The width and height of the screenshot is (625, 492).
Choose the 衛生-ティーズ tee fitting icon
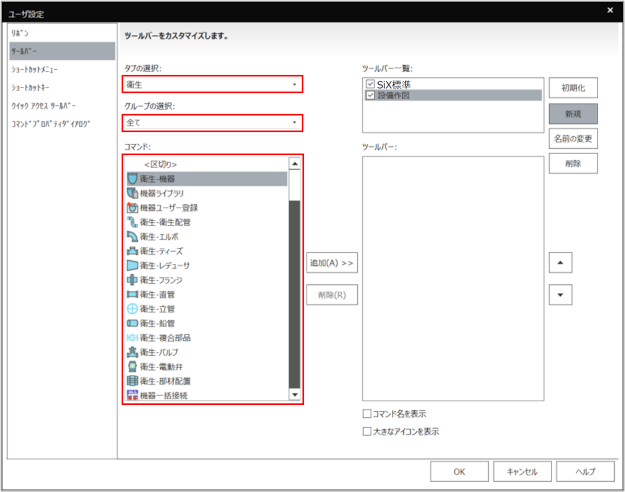click(x=132, y=251)
